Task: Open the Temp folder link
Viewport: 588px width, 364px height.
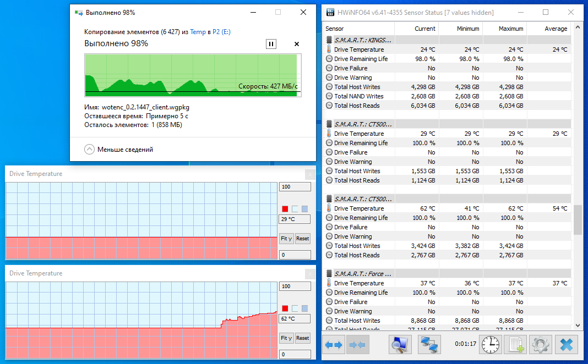Action: (198, 32)
